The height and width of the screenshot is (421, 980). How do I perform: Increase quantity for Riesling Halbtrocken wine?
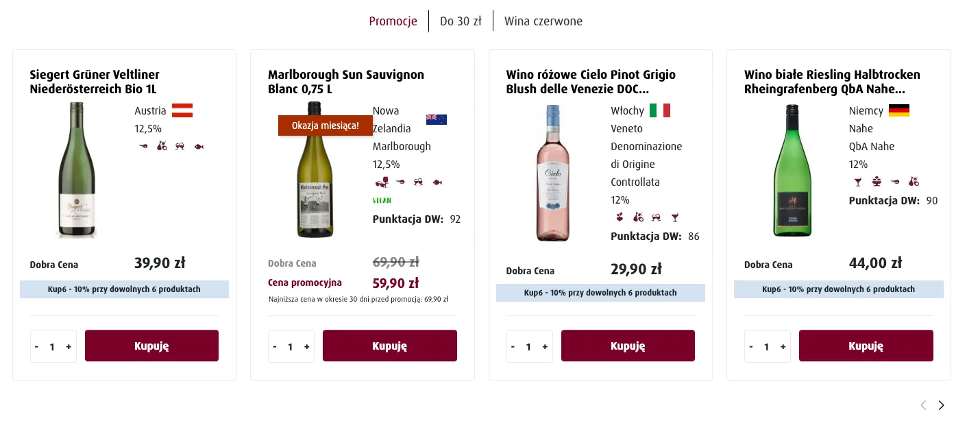point(783,347)
